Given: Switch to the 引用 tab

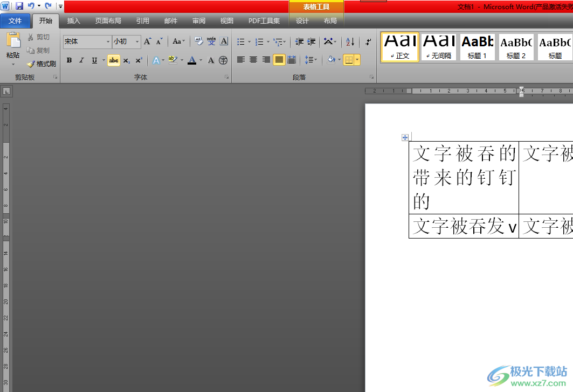Looking at the screenshot, I should pos(142,21).
